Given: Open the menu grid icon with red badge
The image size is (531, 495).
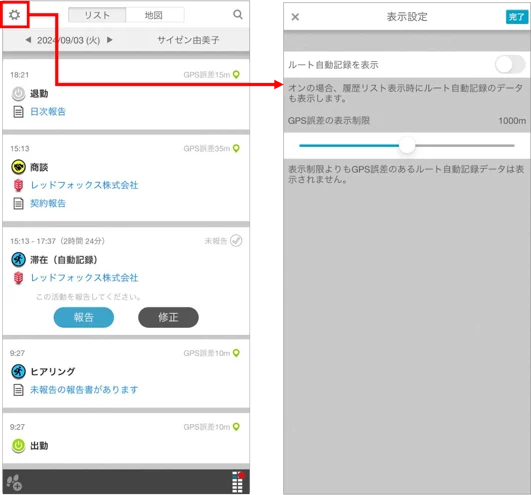Looking at the screenshot, I should coord(238,482).
